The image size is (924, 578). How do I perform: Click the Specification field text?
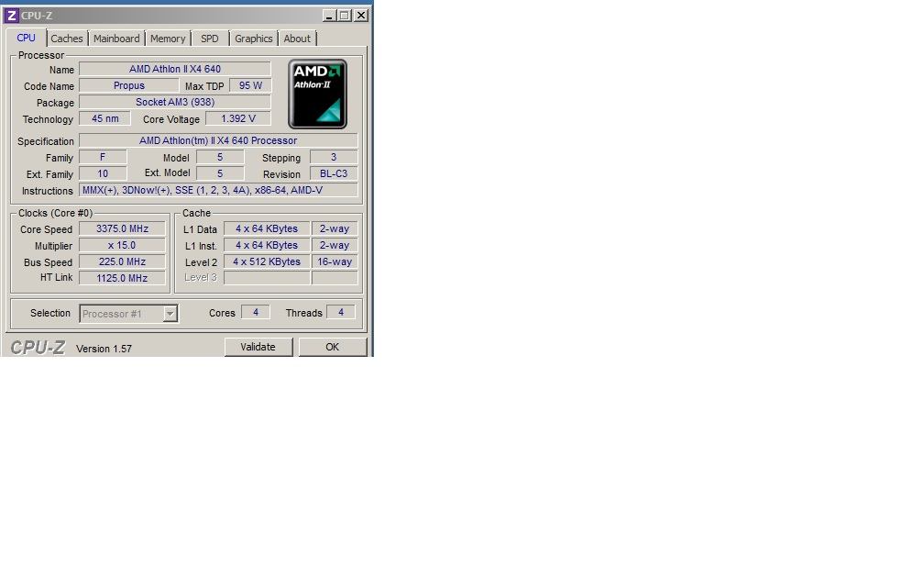218,140
